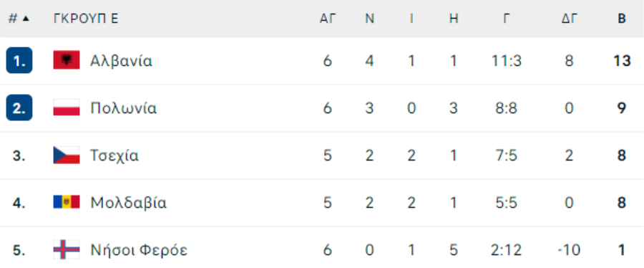Open the Νήσοι Φερόε team link
The height and width of the screenshot is (268, 644).
click(139, 250)
